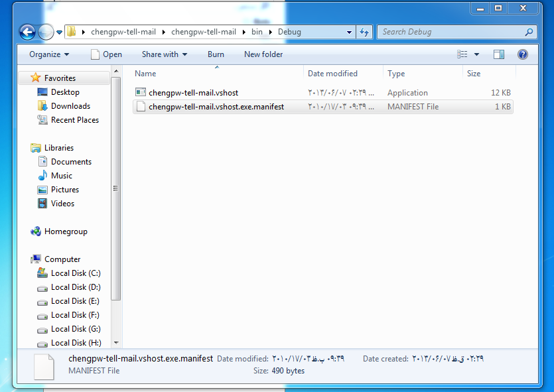Click the Libraries folder icon
The height and width of the screenshot is (392, 554).
click(x=36, y=148)
